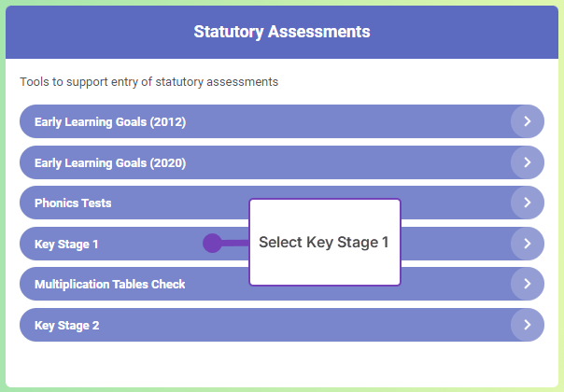Click the blue header banner left of the title
The width and height of the screenshot is (564, 392).
pos(93,32)
